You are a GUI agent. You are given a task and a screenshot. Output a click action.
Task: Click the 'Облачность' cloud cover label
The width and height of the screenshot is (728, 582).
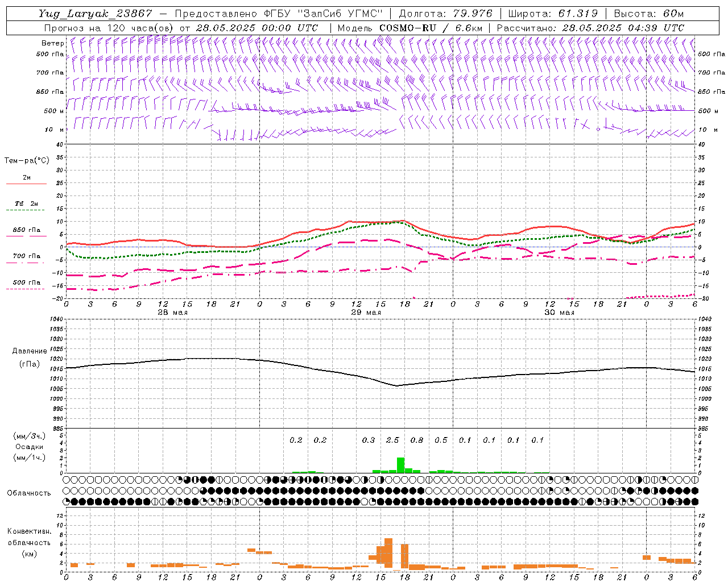[x=29, y=493]
